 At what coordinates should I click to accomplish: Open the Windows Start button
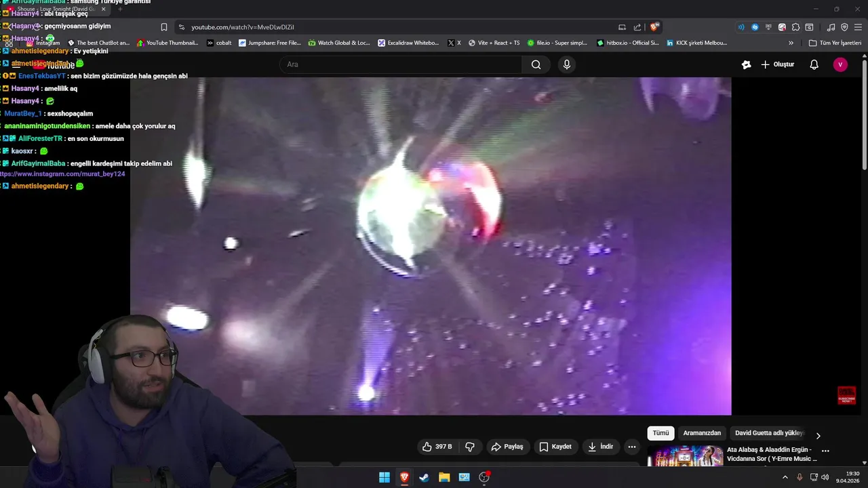(x=384, y=477)
